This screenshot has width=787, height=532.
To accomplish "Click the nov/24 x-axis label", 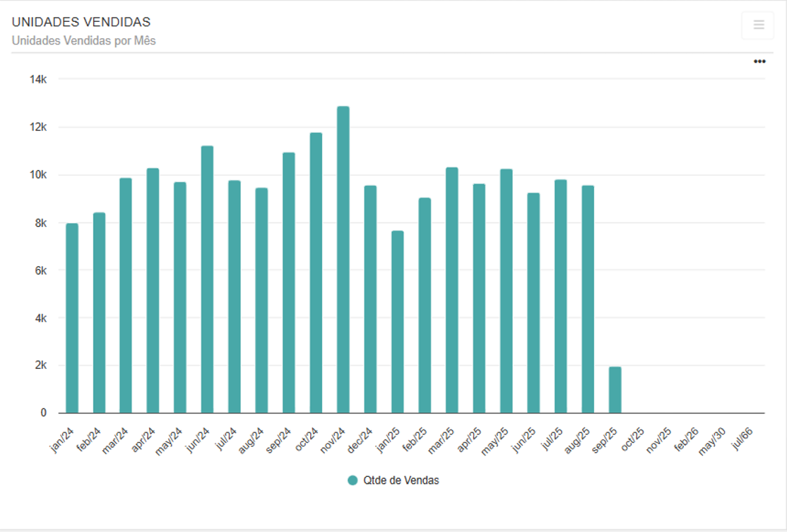I will 332,440.
